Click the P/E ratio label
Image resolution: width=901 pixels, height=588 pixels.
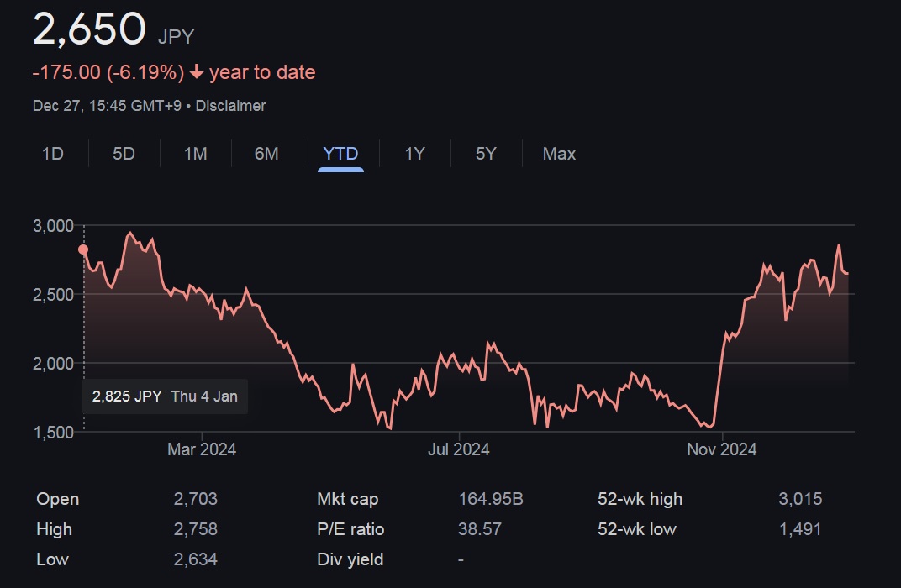pos(350,529)
